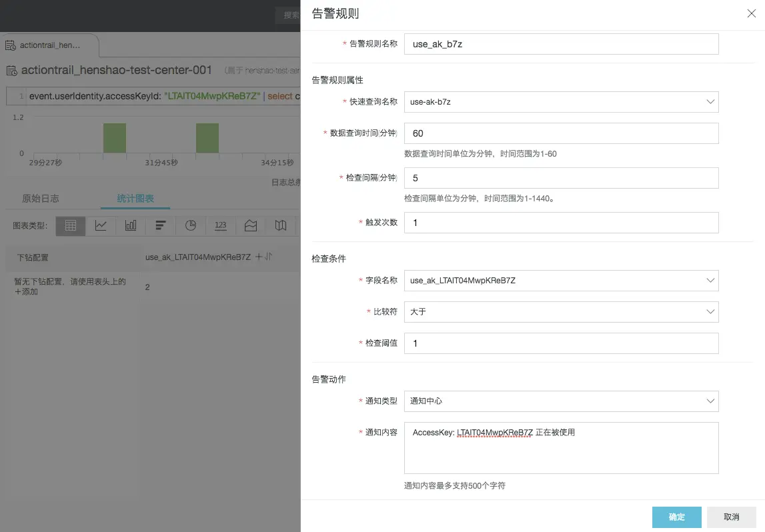This screenshot has width=765, height=532.
Task: Open the 通知类型 dropdown showing 通知中心
Action: tap(561, 401)
